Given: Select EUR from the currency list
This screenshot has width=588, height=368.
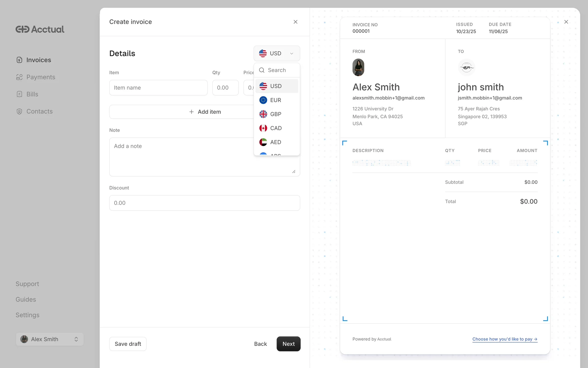Looking at the screenshot, I should point(276,100).
